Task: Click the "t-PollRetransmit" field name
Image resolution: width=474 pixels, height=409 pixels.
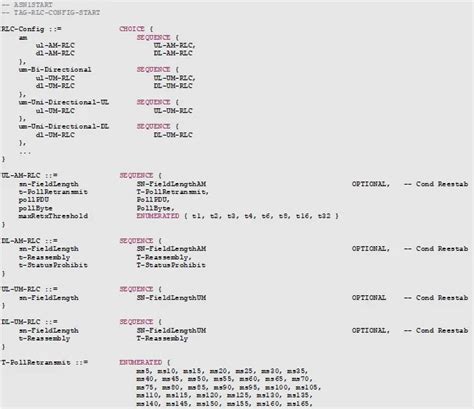Action: click(x=53, y=192)
